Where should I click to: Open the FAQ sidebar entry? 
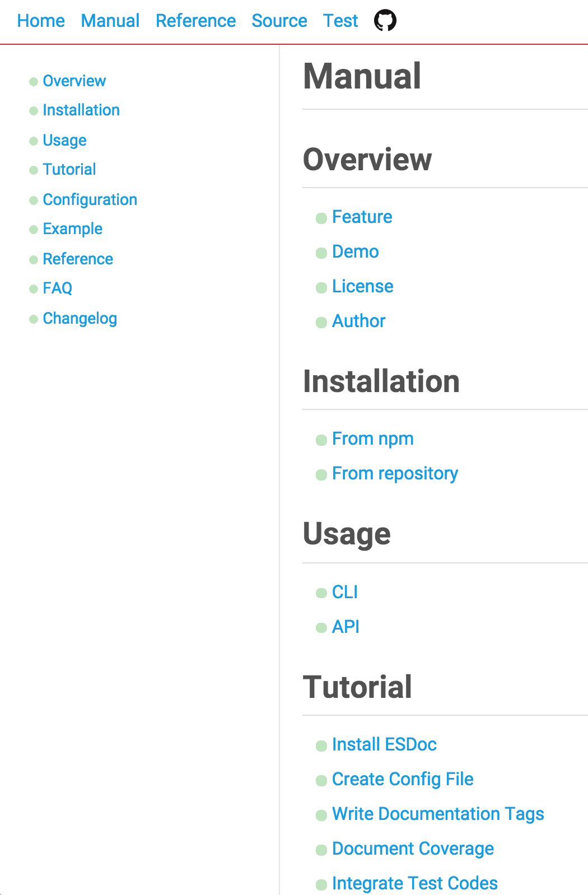click(58, 288)
